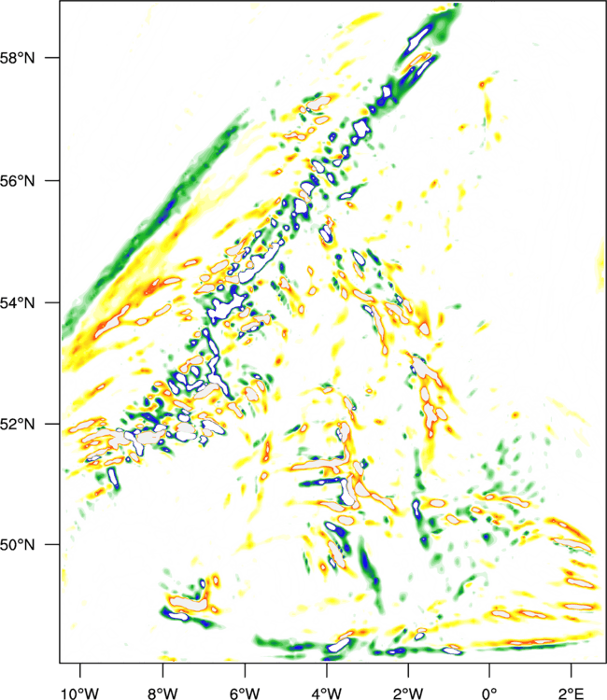This screenshot has width=607, height=700.
Task: Click the 58°N latitude label
Action: pos(18,58)
